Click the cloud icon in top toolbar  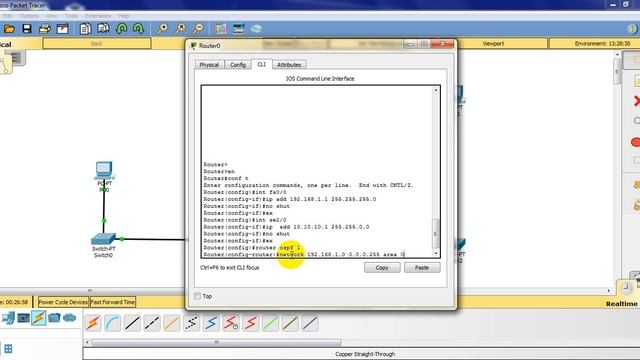256,29
